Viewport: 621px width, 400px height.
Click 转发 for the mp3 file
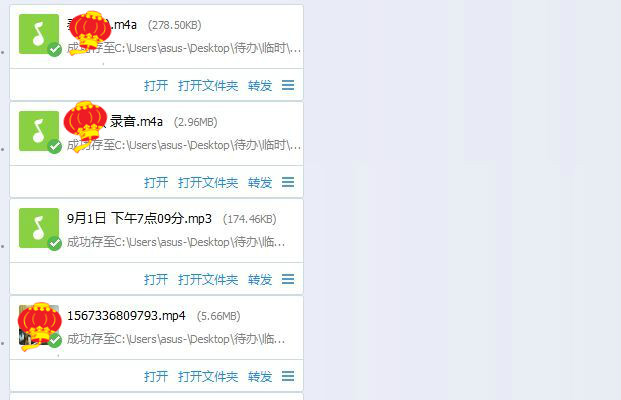[260, 280]
